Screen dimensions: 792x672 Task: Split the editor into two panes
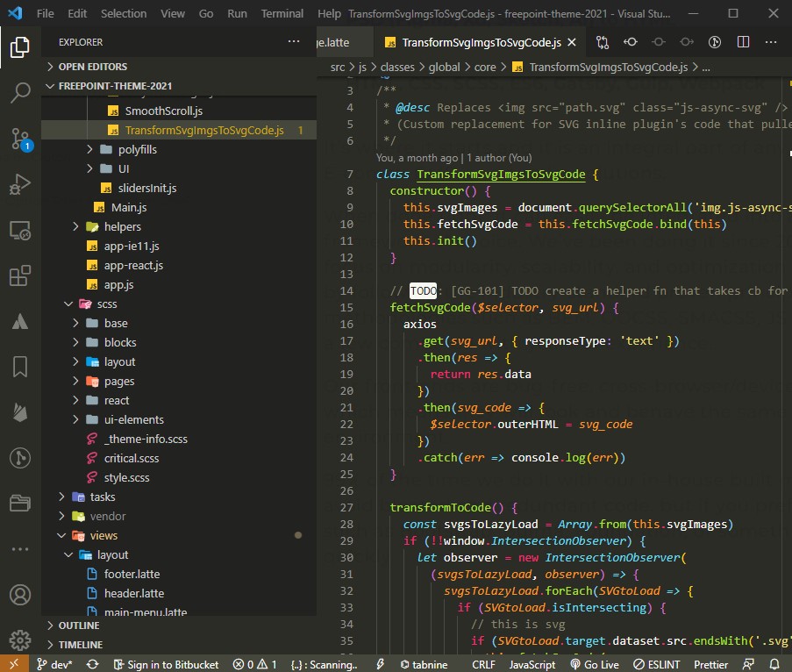coord(741,41)
